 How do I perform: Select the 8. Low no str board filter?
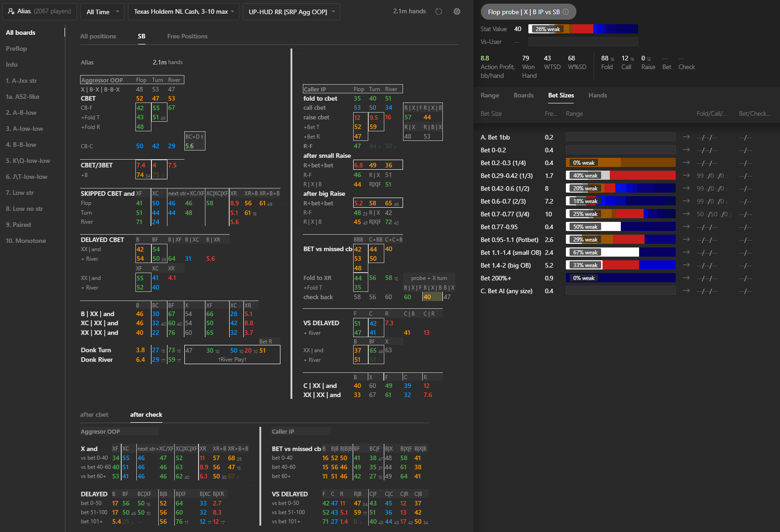pyautogui.click(x=24, y=209)
